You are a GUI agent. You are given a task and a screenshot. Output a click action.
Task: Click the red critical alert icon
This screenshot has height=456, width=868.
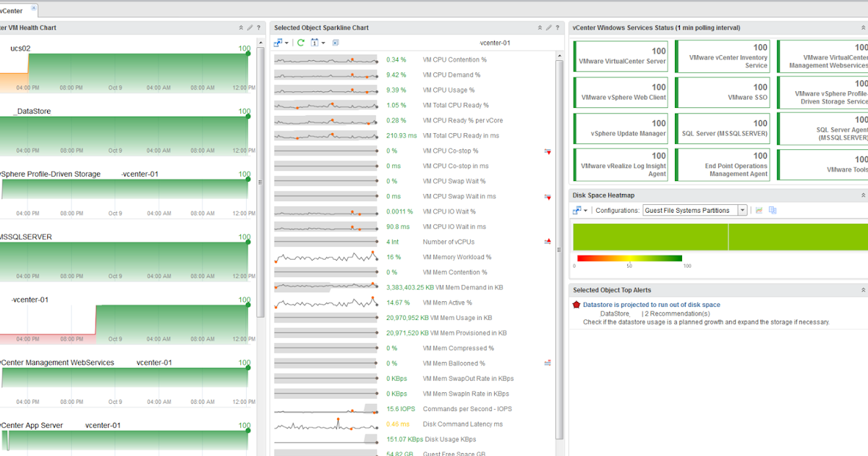pyautogui.click(x=576, y=305)
